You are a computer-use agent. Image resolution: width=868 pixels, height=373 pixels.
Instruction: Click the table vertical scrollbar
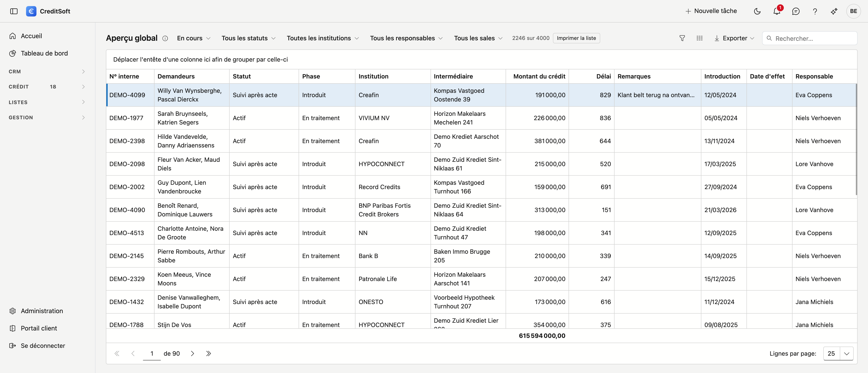tap(856, 139)
